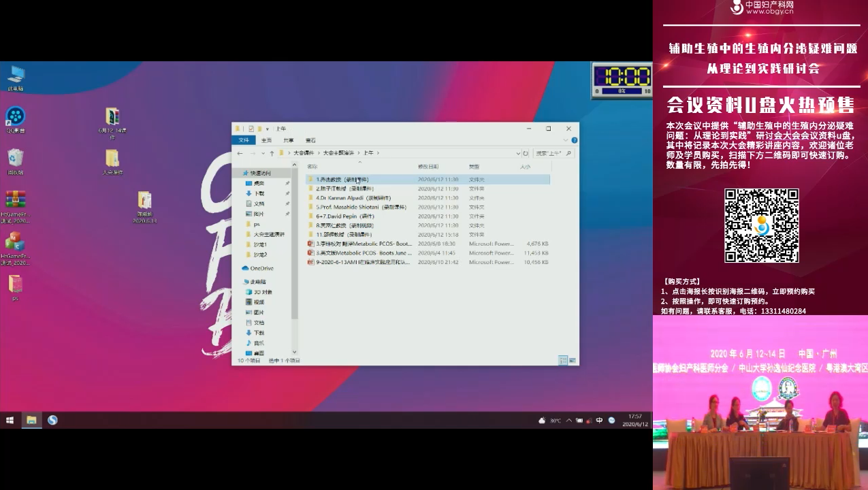This screenshot has width=868, height=490.
Task: Sort by 修改日期 column header
Action: click(428, 166)
